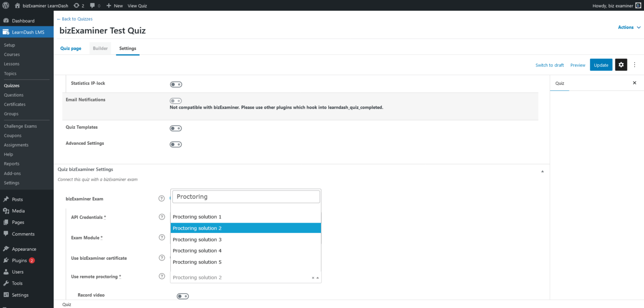The image size is (644, 308).
Task: Enable the Statistics IP-lock toggle
Action: tap(176, 84)
